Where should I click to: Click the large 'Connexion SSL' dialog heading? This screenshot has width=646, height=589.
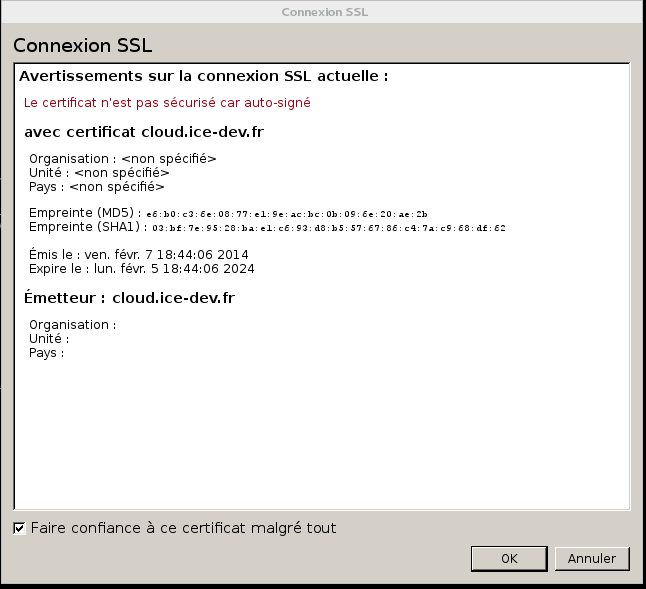82,46
